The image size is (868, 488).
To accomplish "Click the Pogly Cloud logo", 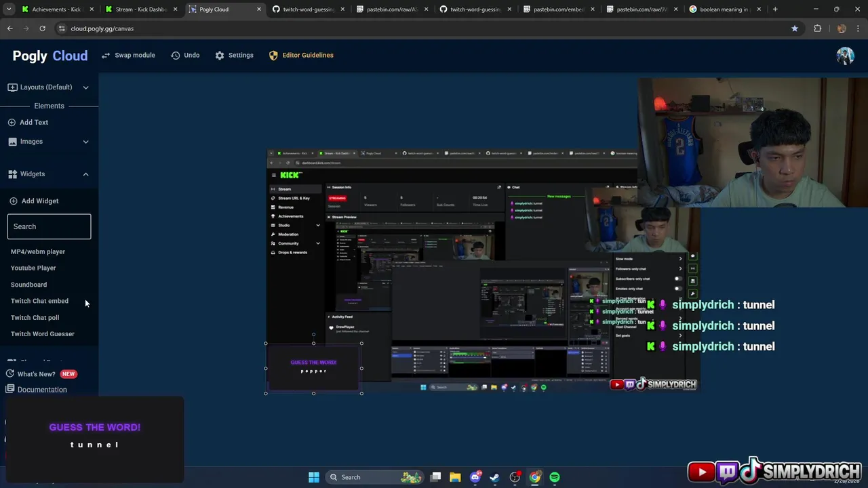I will coord(50,56).
